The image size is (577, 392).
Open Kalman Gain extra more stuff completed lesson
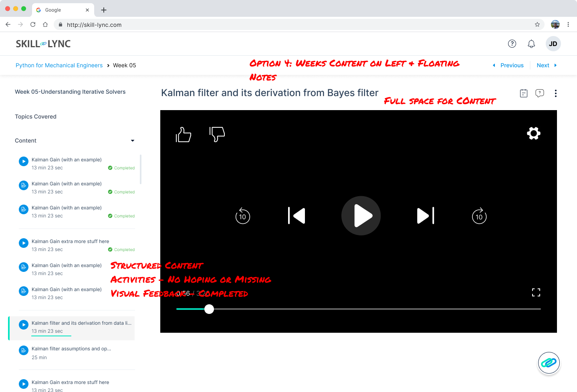[x=77, y=245]
